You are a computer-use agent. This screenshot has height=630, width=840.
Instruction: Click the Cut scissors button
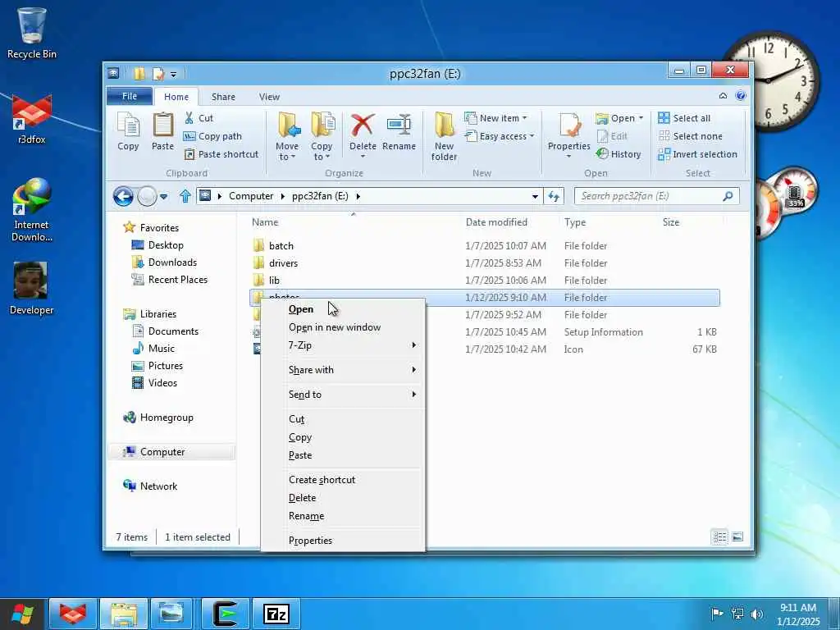[199, 118]
